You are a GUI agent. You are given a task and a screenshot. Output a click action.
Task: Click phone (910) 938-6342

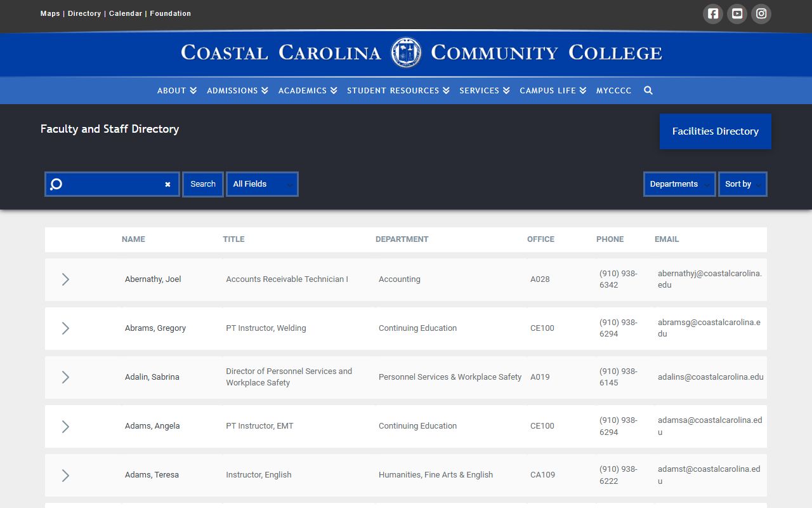click(619, 279)
